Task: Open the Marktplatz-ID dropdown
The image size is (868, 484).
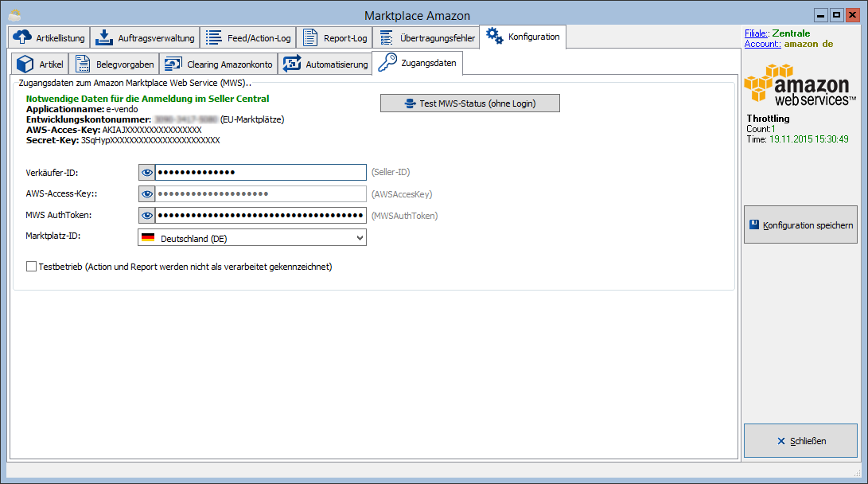Action: [x=252, y=237]
